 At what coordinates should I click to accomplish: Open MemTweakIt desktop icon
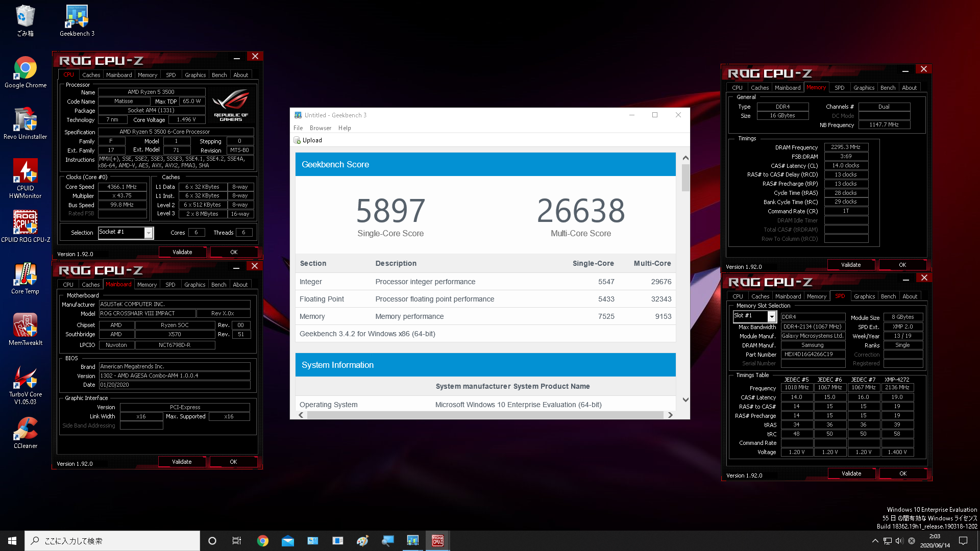[26, 330]
